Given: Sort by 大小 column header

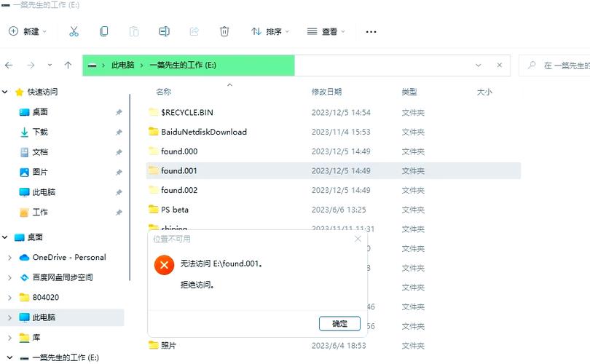Looking at the screenshot, I should pyautogui.click(x=484, y=92).
